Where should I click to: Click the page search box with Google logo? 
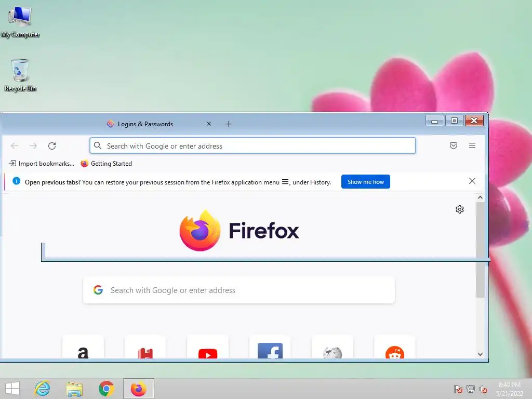pos(239,290)
